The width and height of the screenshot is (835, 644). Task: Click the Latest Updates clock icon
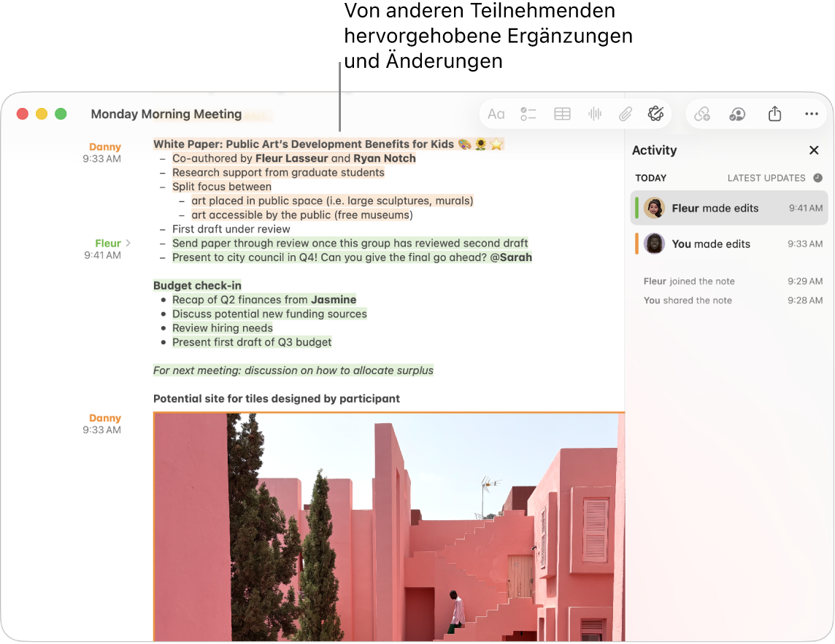[818, 178]
